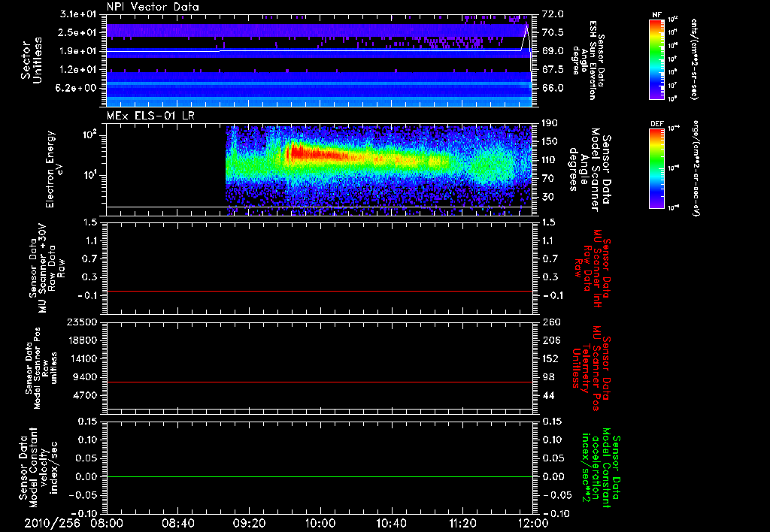Click the '72.0' elevation angle tick value
The image size is (770, 532).
click(553, 14)
